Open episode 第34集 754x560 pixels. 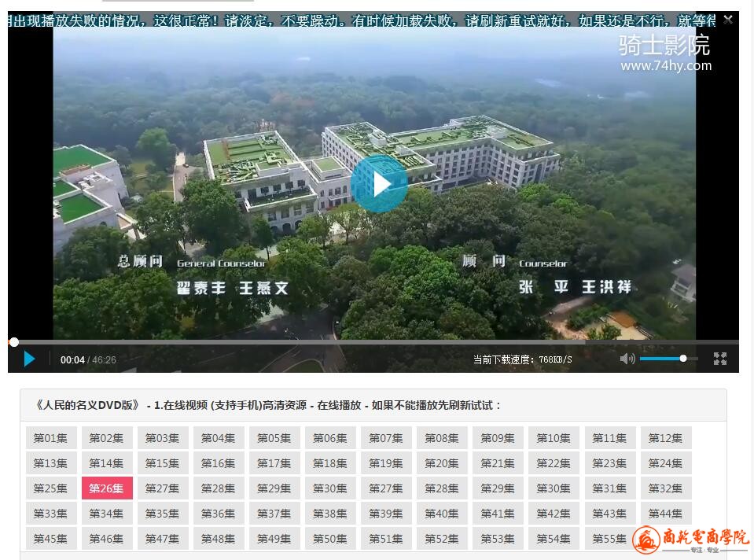pyautogui.click(x=107, y=514)
